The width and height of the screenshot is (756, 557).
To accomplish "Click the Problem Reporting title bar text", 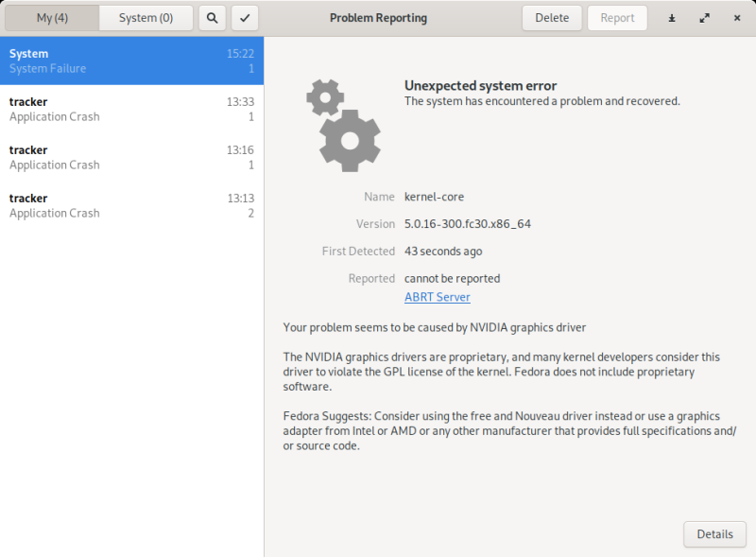I will (x=378, y=18).
